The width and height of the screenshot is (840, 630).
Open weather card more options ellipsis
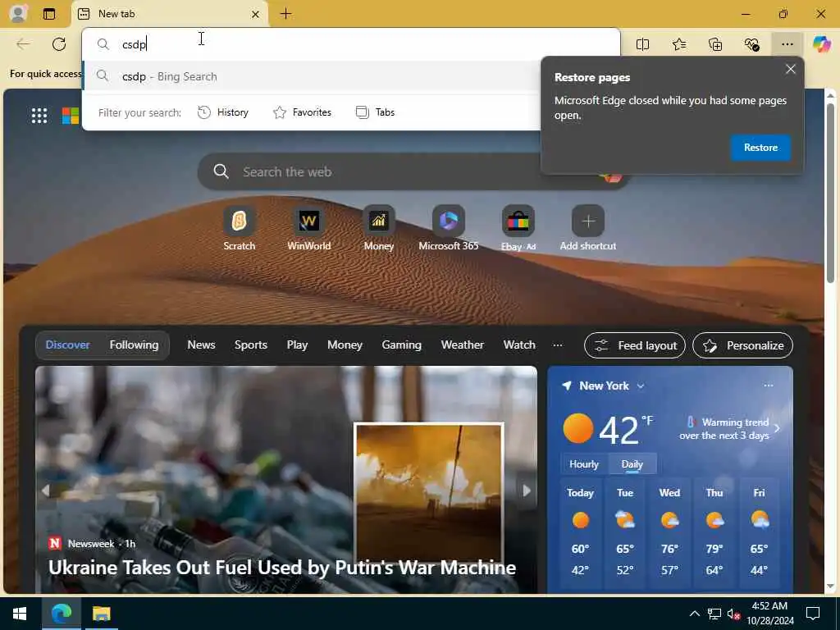click(768, 386)
